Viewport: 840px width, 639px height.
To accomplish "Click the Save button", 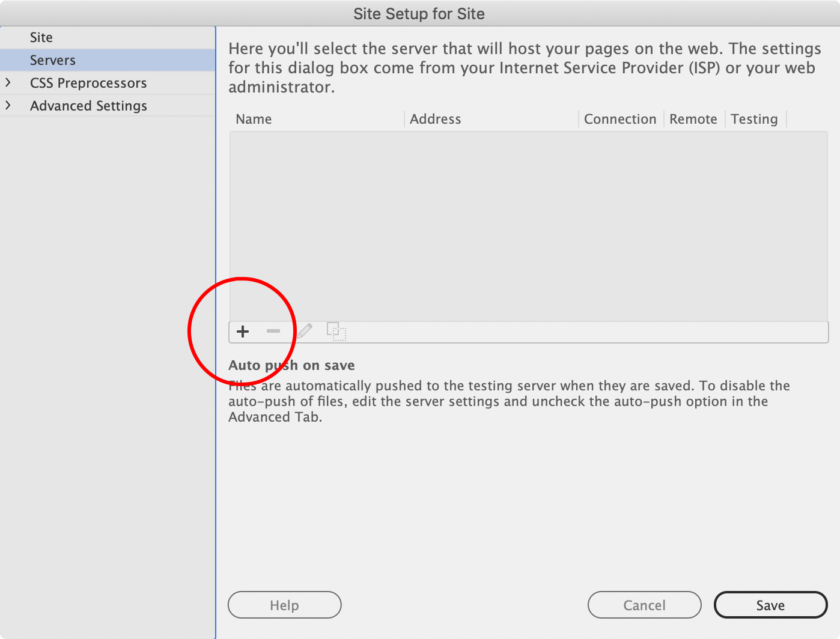I will point(771,605).
